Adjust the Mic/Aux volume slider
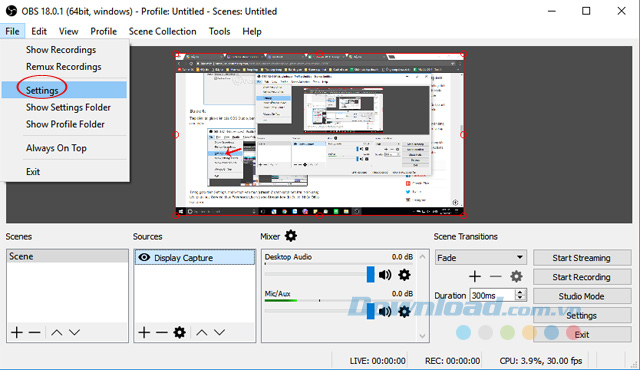The height and width of the screenshot is (370, 640). [370, 311]
